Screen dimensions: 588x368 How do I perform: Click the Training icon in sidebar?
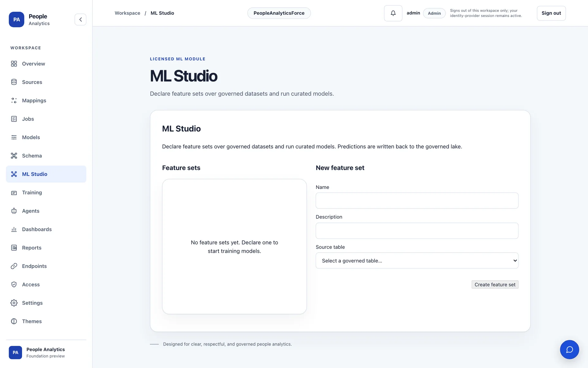14,193
